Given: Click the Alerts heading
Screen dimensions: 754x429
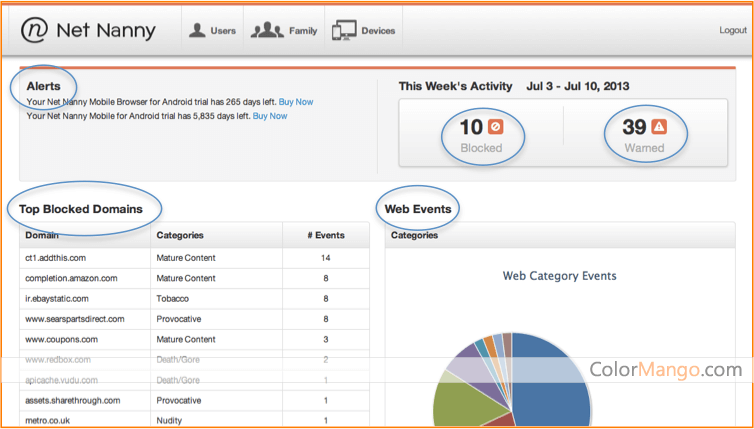Looking at the screenshot, I should click(43, 87).
